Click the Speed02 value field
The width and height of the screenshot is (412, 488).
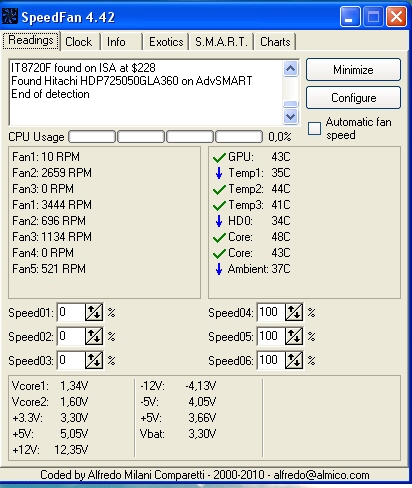tap(71, 336)
